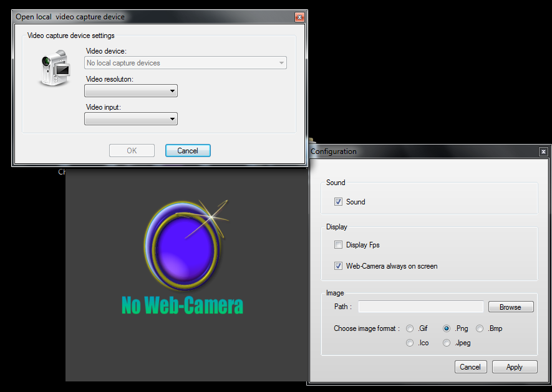Image resolution: width=552 pixels, height=392 pixels.
Task: Select the .Gif image format
Action: pos(410,328)
